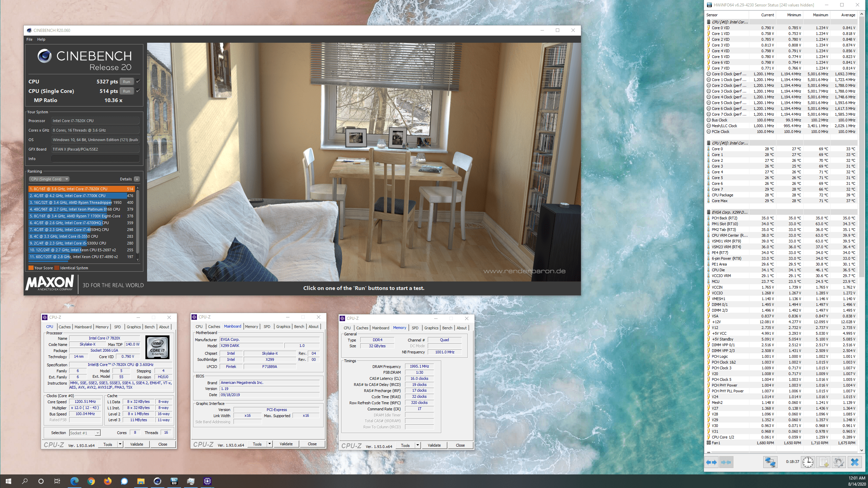This screenshot has height=488, width=868.
Task: Open HWiNFO remote network monitors icon
Action: pyautogui.click(x=770, y=462)
